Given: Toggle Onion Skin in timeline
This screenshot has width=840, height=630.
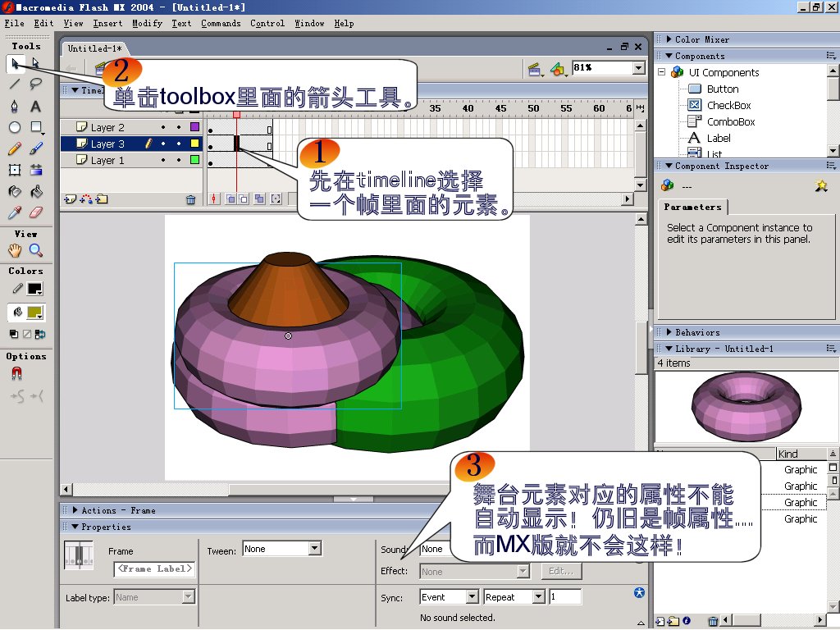Looking at the screenshot, I should point(231,199).
